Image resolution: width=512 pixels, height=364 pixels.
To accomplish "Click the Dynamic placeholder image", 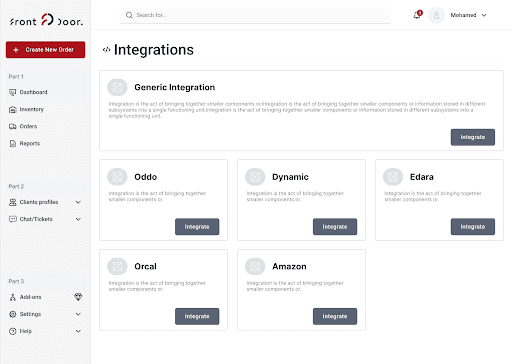I will point(255,177).
